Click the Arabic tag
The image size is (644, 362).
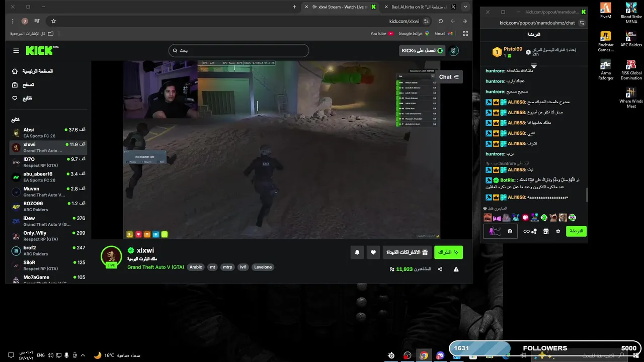[x=196, y=267]
